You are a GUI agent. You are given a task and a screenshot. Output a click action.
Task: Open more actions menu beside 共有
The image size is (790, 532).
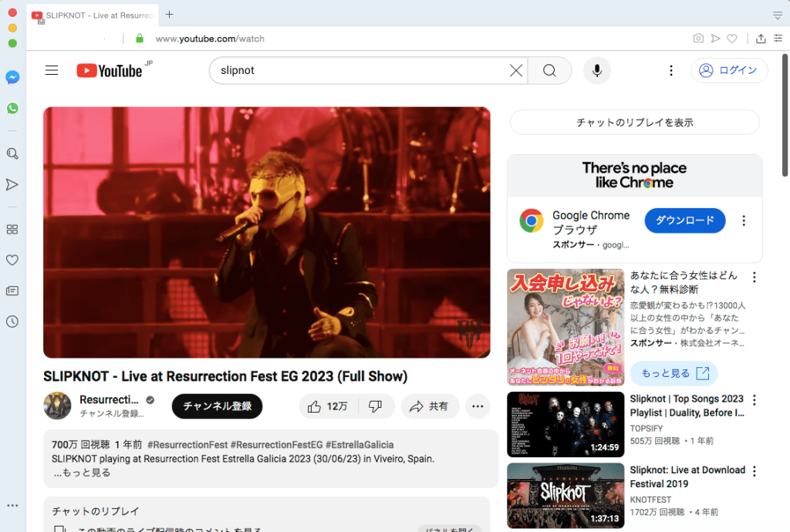[x=478, y=406]
